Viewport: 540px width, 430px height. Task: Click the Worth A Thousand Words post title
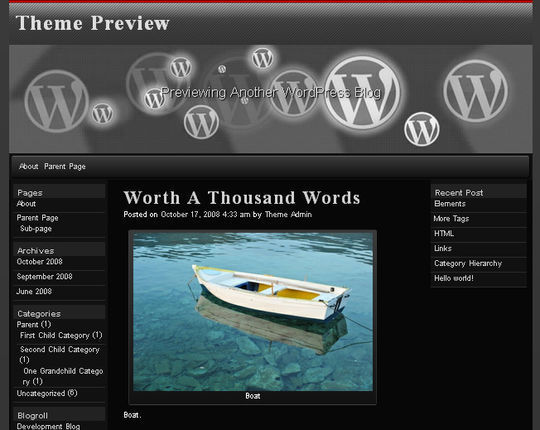[242, 198]
